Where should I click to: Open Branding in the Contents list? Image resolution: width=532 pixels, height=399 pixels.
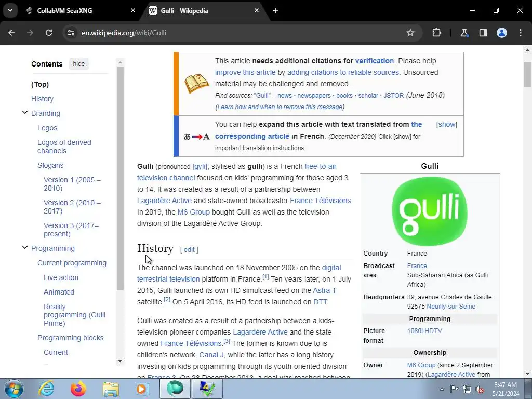pos(46,113)
